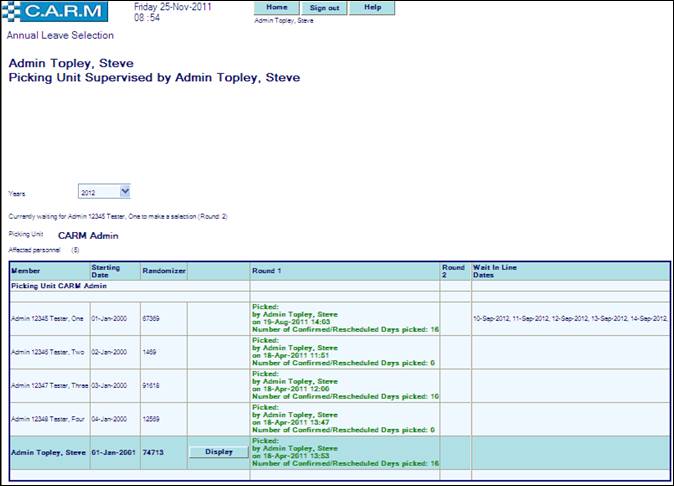Click the Randomizer column header

click(163, 270)
